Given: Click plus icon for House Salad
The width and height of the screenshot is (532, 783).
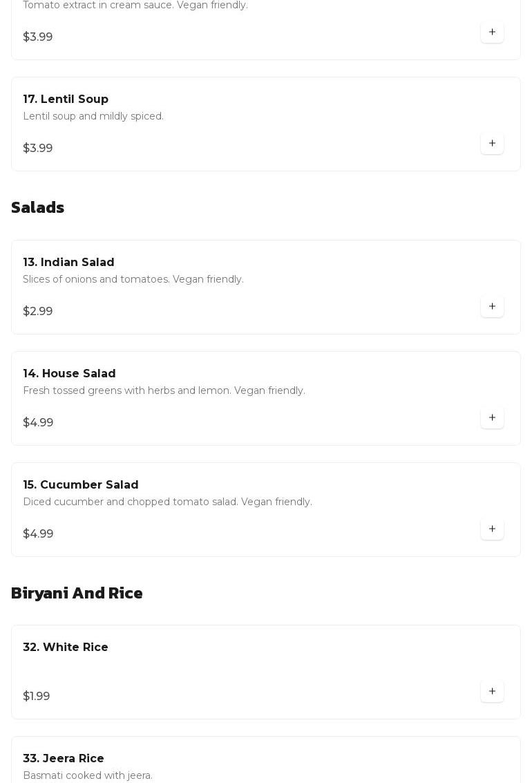Looking at the screenshot, I should tap(492, 418).
